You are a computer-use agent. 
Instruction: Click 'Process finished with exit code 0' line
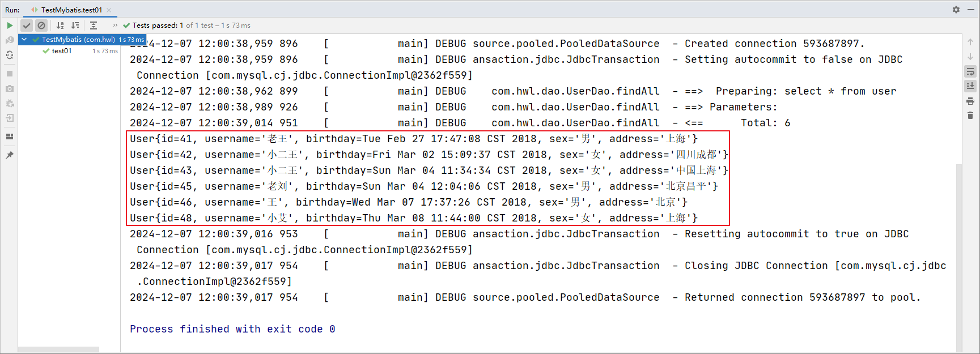[232, 329]
